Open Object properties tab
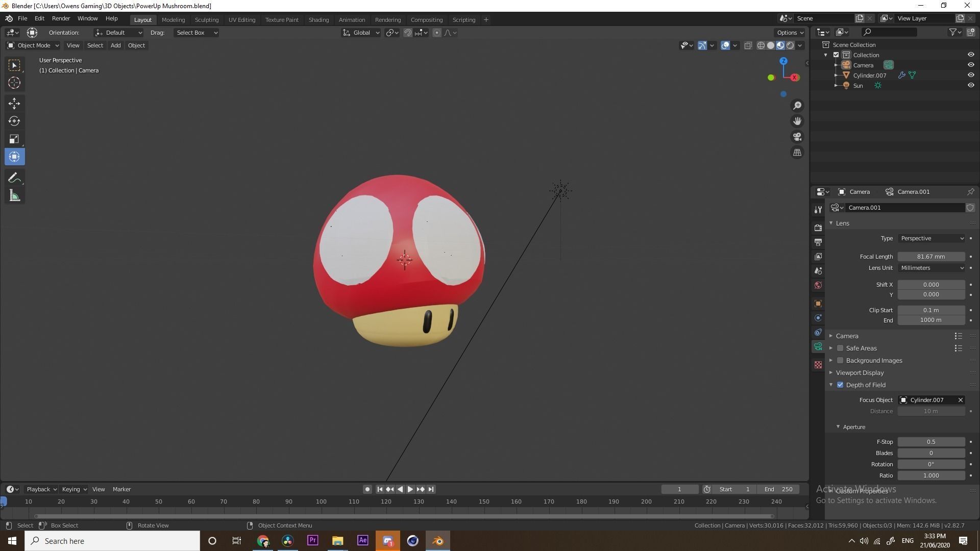The image size is (980, 551). click(818, 304)
